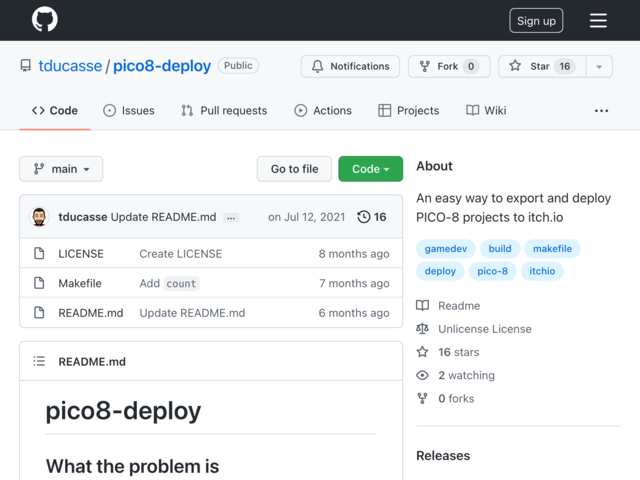Open the README table of contents icon
Image resolution: width=640 pixels, height=480 pixels.
39,361
